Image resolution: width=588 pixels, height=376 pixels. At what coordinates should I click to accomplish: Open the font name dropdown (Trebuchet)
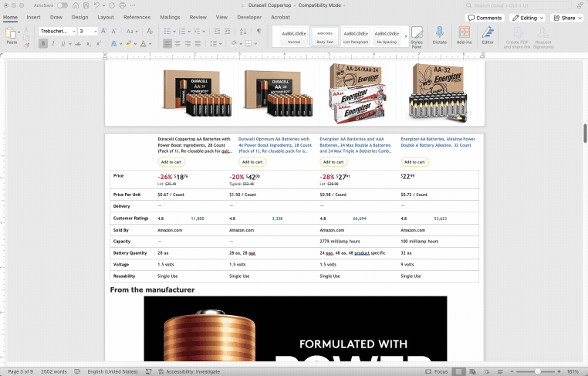click(74, 32)
